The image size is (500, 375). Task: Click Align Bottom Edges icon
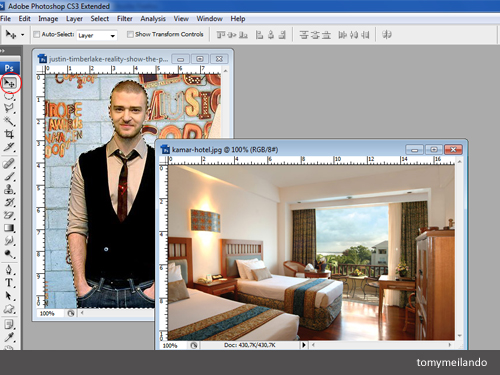(x=243, y=34)
